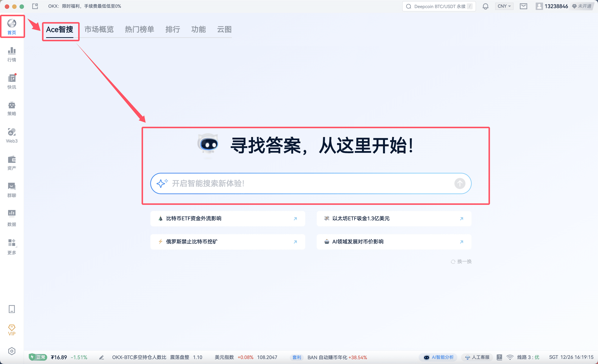This screenshot has height=364, width=598.
Task: Open the mail envelope icon
Action: pyautogui.click(x=524, y=6)
